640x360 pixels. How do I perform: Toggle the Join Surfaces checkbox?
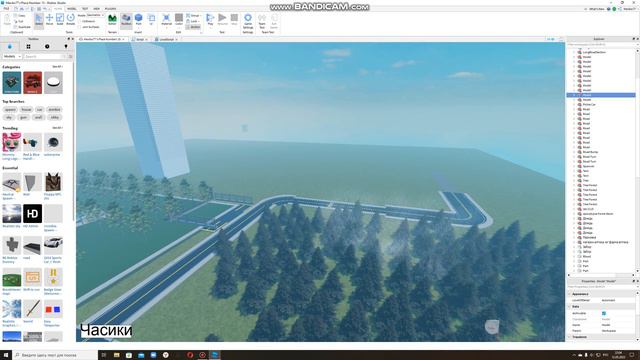pyautogui.click(x=80, y=27)
